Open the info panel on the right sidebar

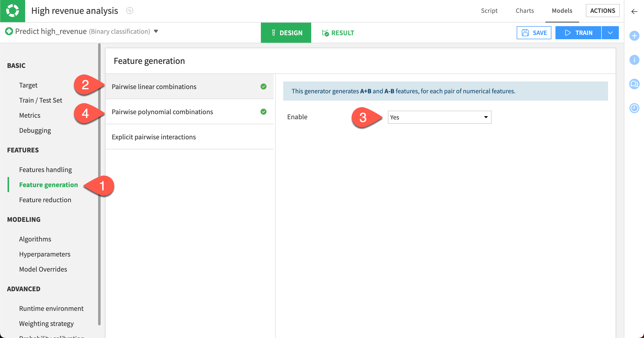click(634, 60)
